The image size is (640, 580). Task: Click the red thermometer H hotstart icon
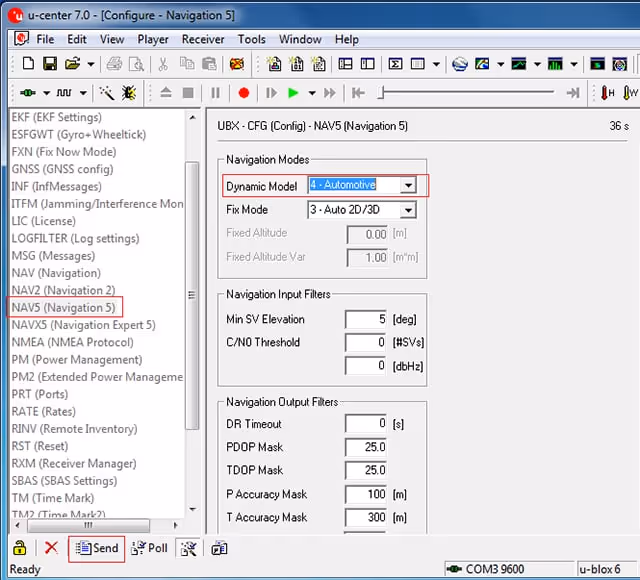[x=607, y=93]
